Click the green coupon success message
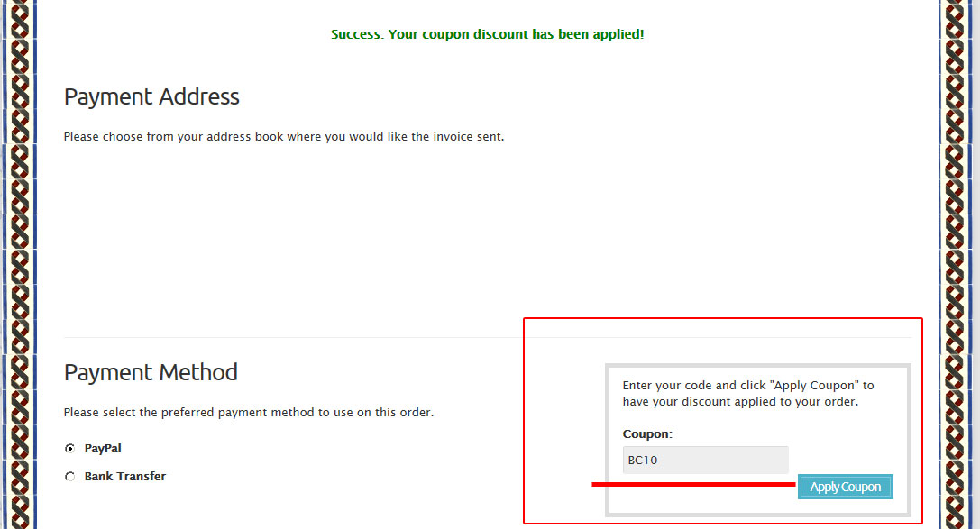The image size is (980, 529). click(x=487, y=34)
